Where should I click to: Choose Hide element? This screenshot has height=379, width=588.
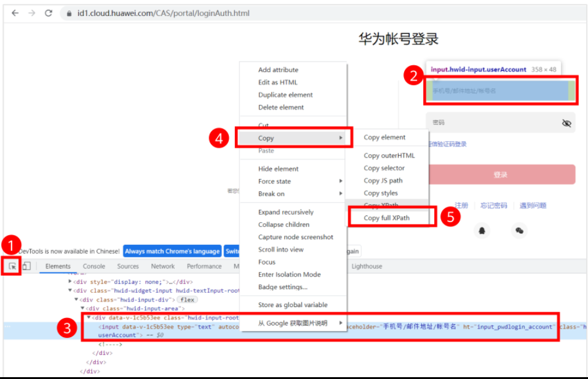[278, 169]
